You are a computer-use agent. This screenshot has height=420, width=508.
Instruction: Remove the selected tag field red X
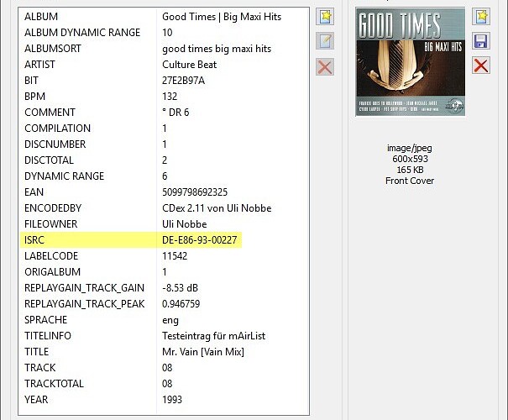pos(325,67)
